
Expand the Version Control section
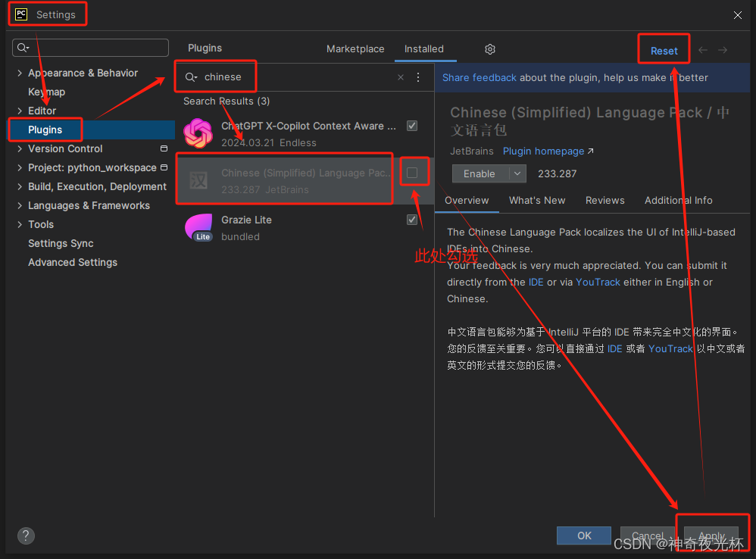[x=20, y=148]
